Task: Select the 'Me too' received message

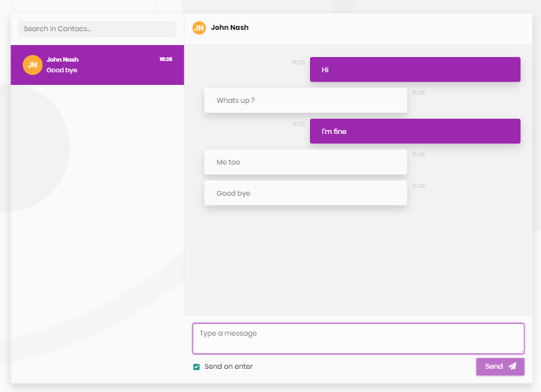Action: coord(306,162)
